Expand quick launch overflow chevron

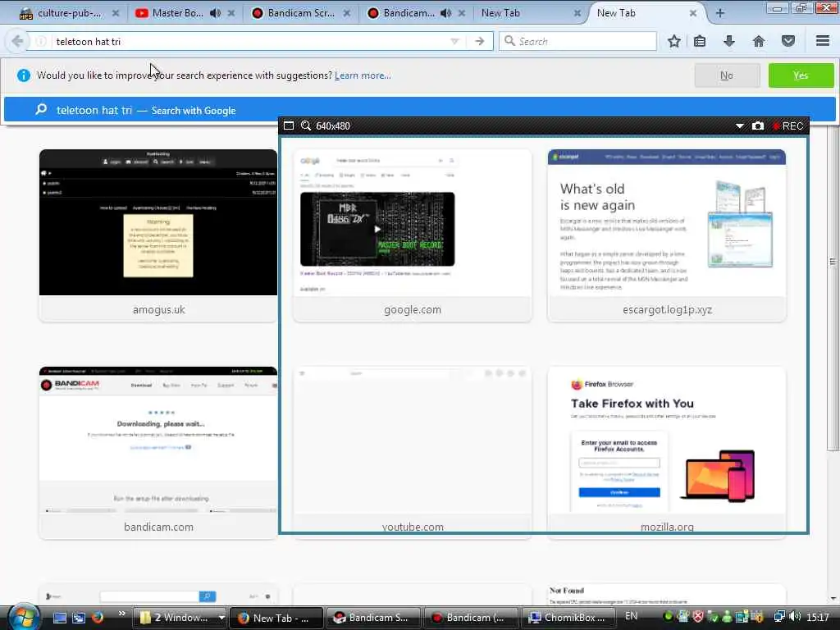pos(121,614)
